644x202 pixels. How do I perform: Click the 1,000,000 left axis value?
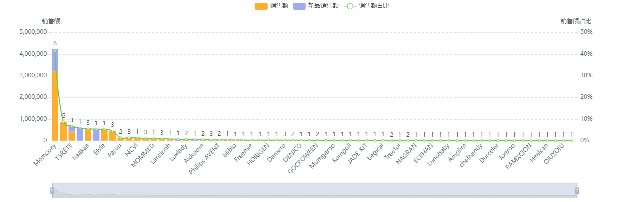click(32, 119)
